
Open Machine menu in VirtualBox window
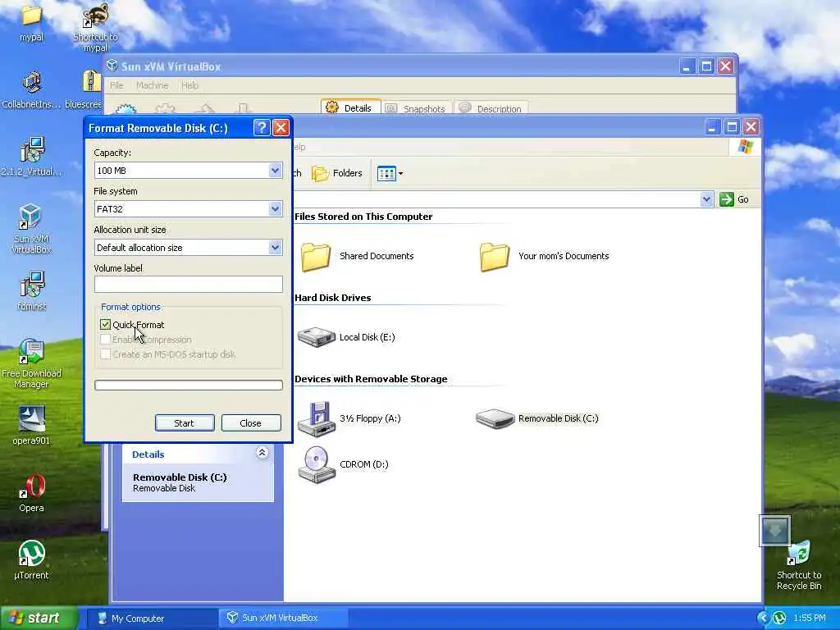tap(152, 85)
